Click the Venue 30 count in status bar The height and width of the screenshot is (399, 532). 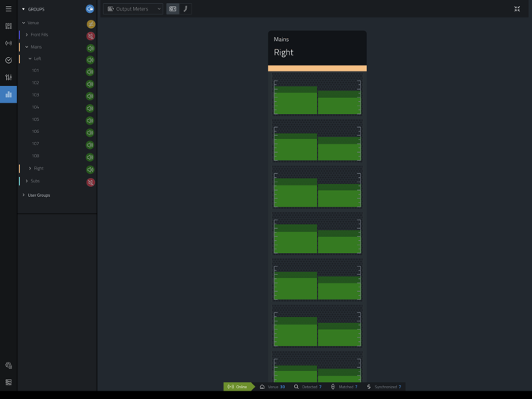(282, 387)
